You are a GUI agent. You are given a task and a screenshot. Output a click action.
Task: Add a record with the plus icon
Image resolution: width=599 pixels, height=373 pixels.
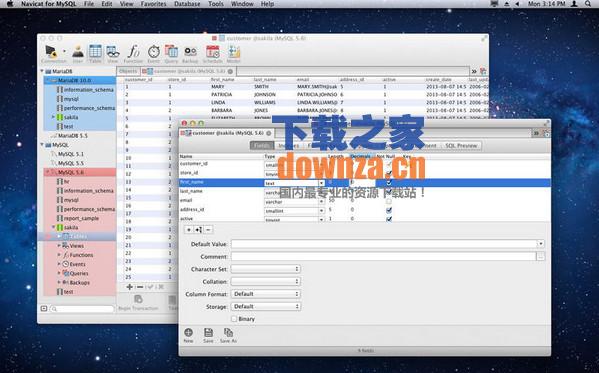click(130, 287)
